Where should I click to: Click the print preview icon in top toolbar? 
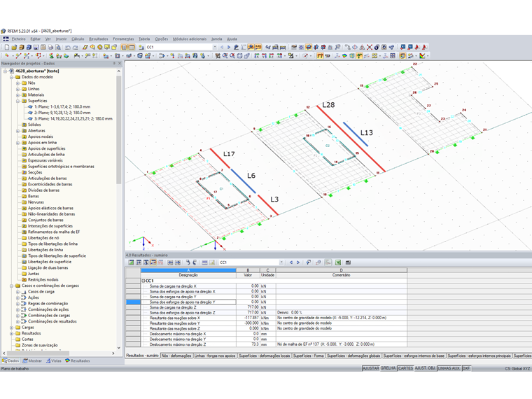click(x=58, y=47)
